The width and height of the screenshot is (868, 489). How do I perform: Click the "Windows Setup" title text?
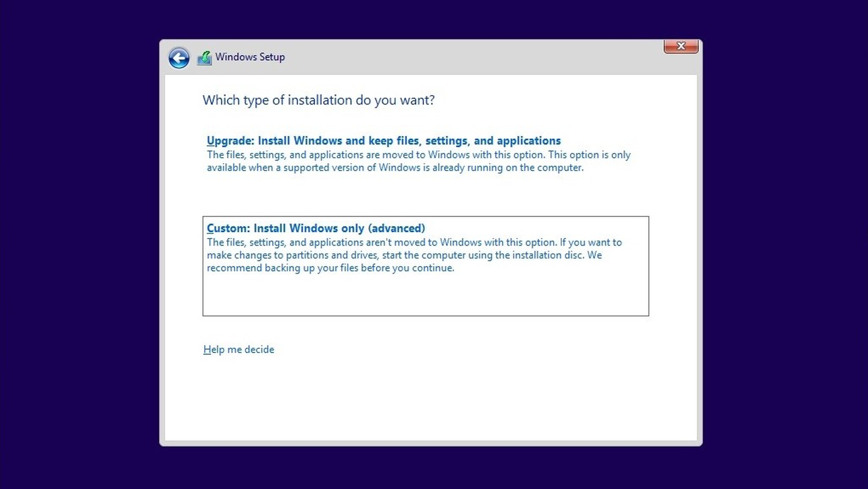[x=250, y=57]
